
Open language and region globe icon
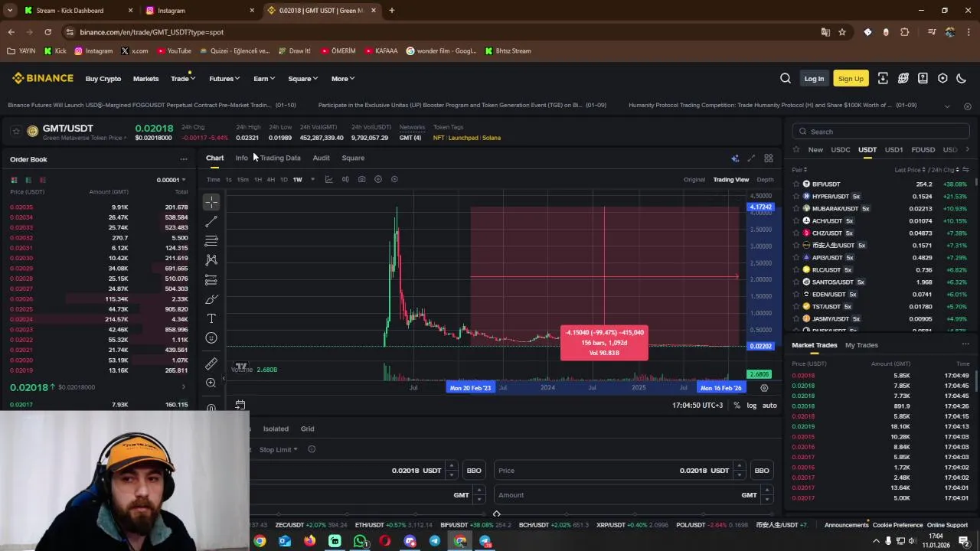click(x=903, y=78)
